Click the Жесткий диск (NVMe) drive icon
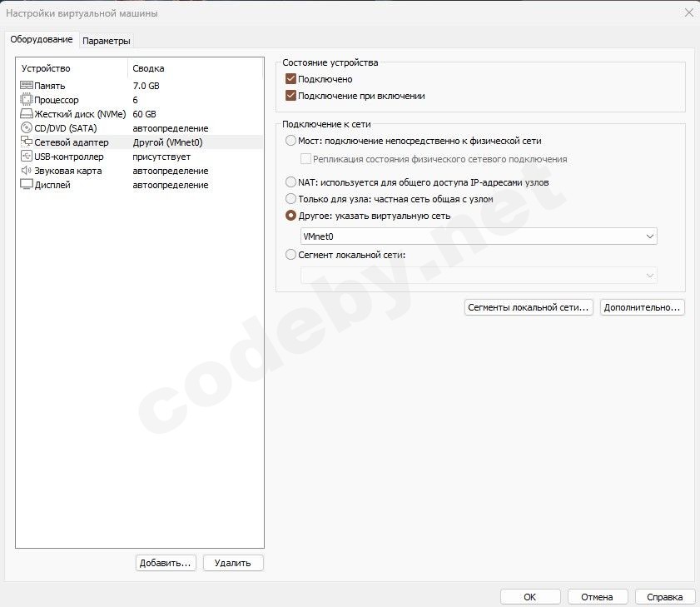Viewport: 700px width, 607px height. [27, 113]
